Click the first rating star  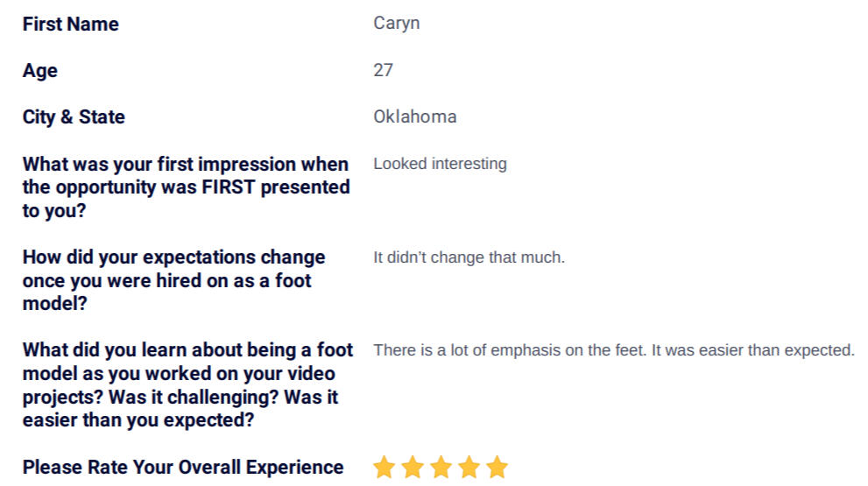[x=385, y=467]
